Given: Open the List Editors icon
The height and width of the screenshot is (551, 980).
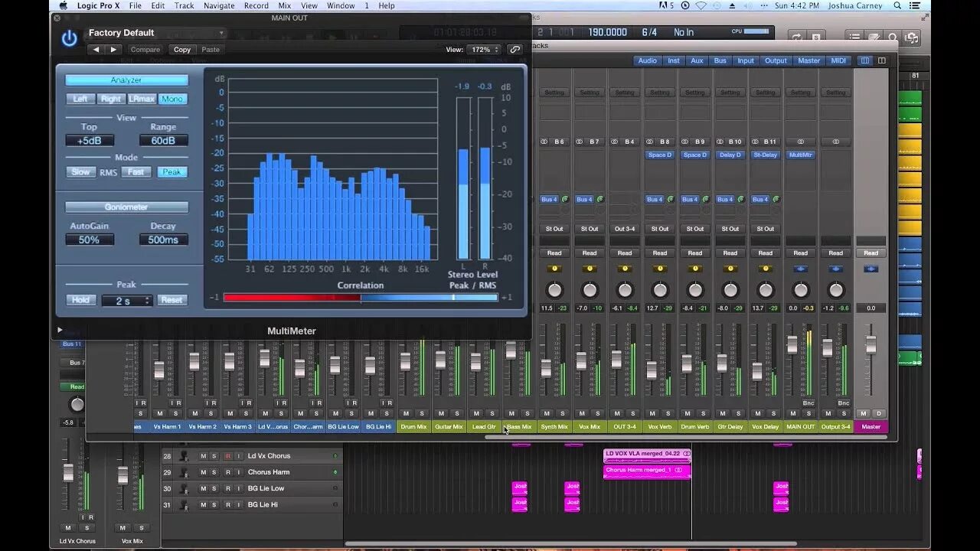Looking at the screenshot, I should click(854, 37).
